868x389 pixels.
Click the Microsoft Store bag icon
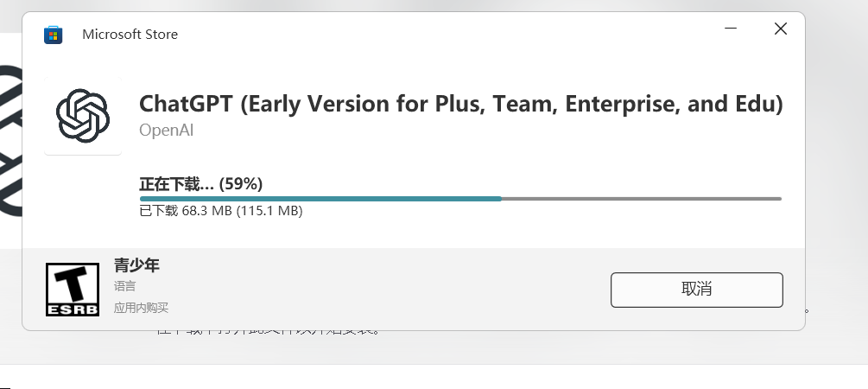(x=53, y=35)
